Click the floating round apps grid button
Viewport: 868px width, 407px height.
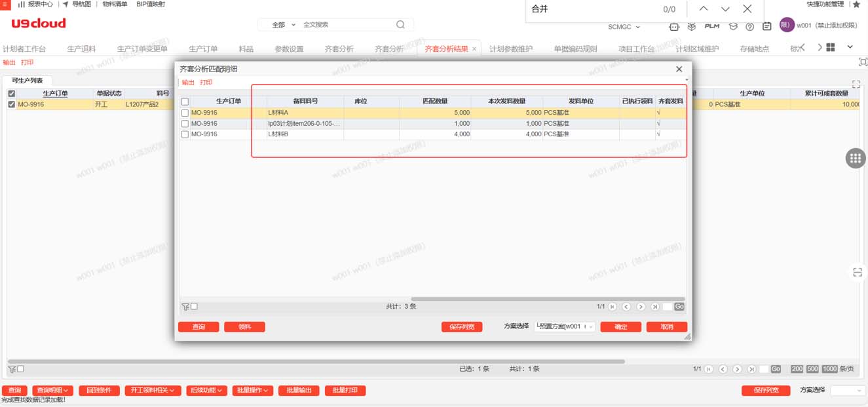[855, 158]
